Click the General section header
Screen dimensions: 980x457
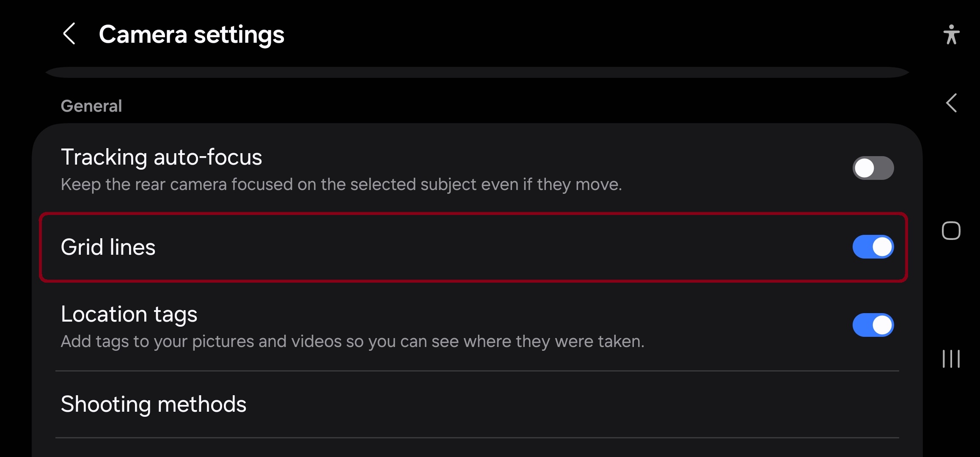click(x=91, y=106)
